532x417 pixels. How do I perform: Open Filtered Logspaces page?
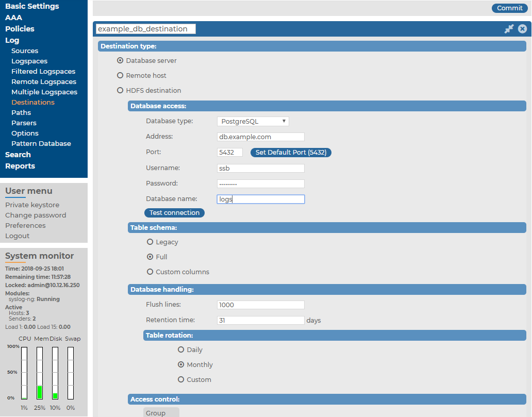click(43, 71)
